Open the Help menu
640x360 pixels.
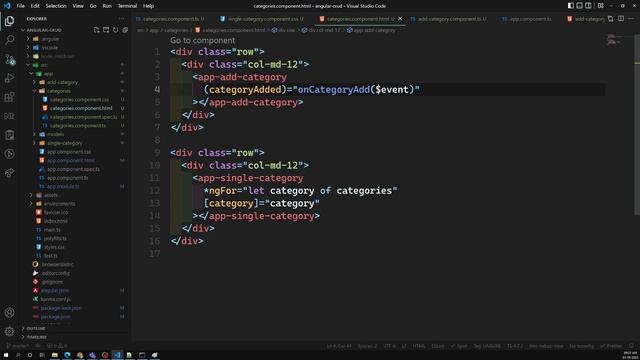(x=148, y=6)
